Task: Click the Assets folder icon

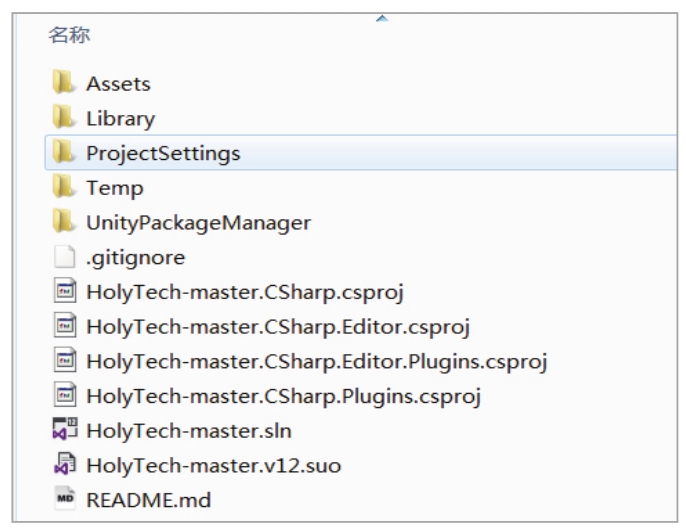Action: point(64,82)
